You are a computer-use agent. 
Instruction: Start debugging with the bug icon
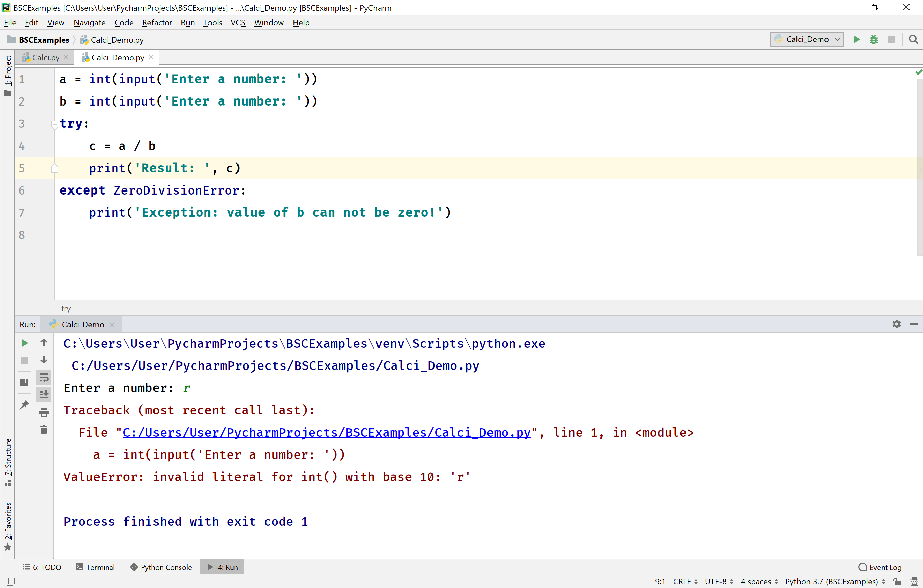[874, 39]
